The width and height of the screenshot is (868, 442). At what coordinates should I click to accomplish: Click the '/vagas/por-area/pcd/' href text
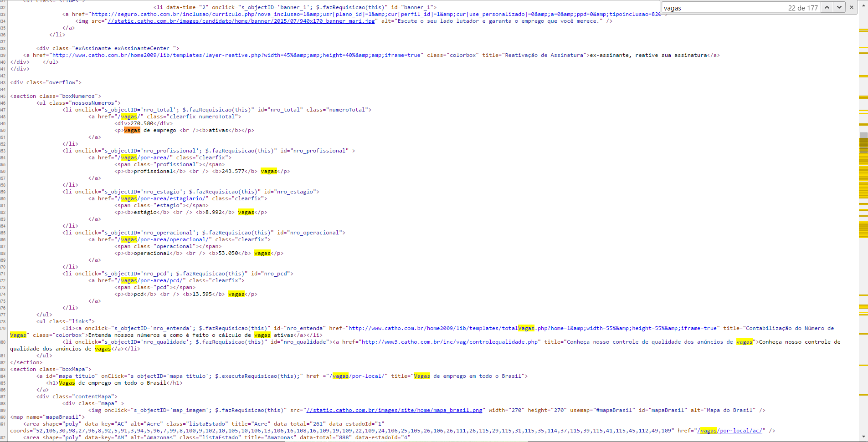(150, 280)
